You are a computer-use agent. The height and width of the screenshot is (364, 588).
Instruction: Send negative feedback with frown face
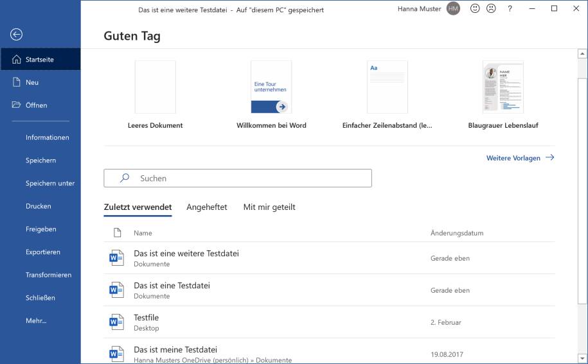[x=491, y=8]
